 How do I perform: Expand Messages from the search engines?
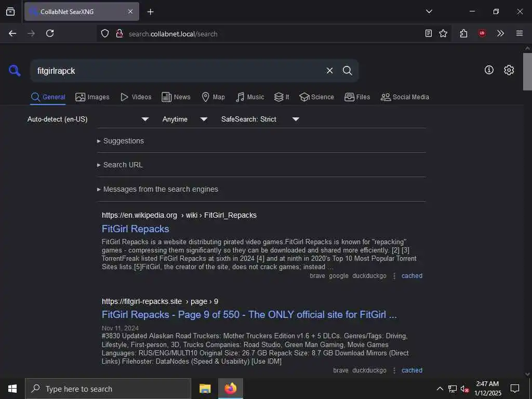pos(158,189)
